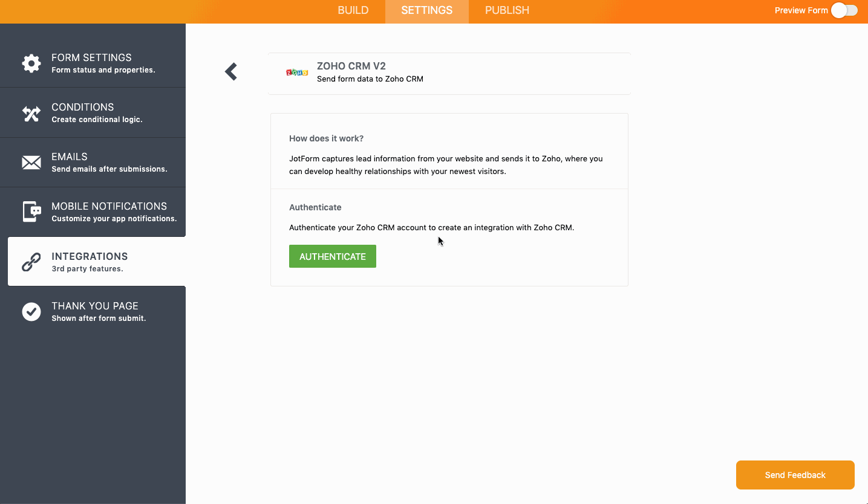The image size is (868, 504).
Task: Click the Thank You Page checkmark icon
Action: (x=31, y=311)
